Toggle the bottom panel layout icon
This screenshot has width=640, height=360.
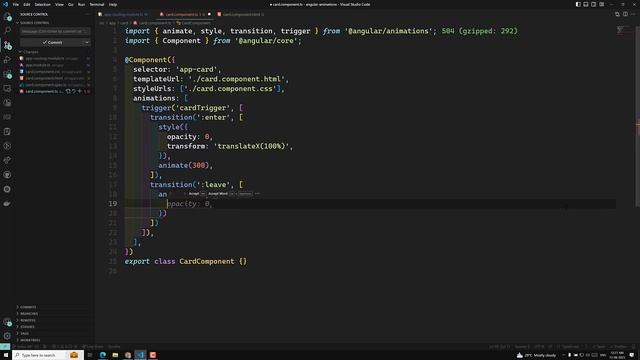pyautogui.click(x=586, y=4)
